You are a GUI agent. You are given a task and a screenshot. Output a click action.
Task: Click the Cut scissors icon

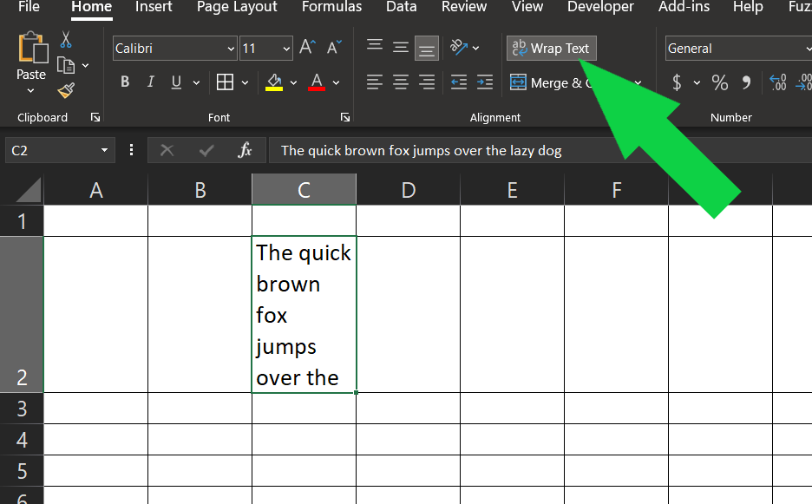(66, 39)
